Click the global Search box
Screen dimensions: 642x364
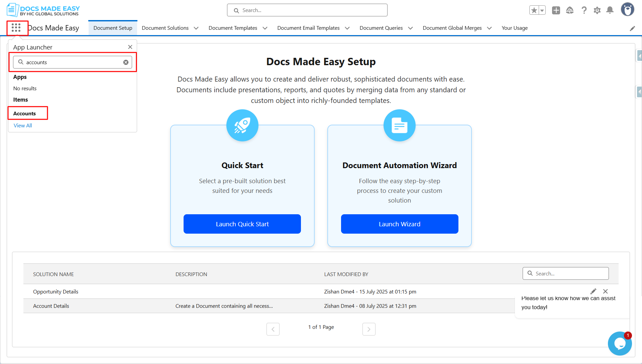tap(307, 10)
